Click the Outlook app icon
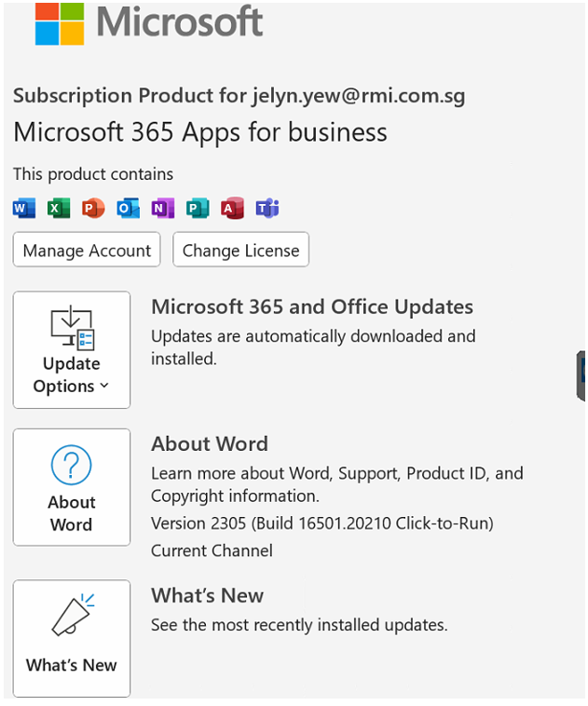 (x=129, y=208)
